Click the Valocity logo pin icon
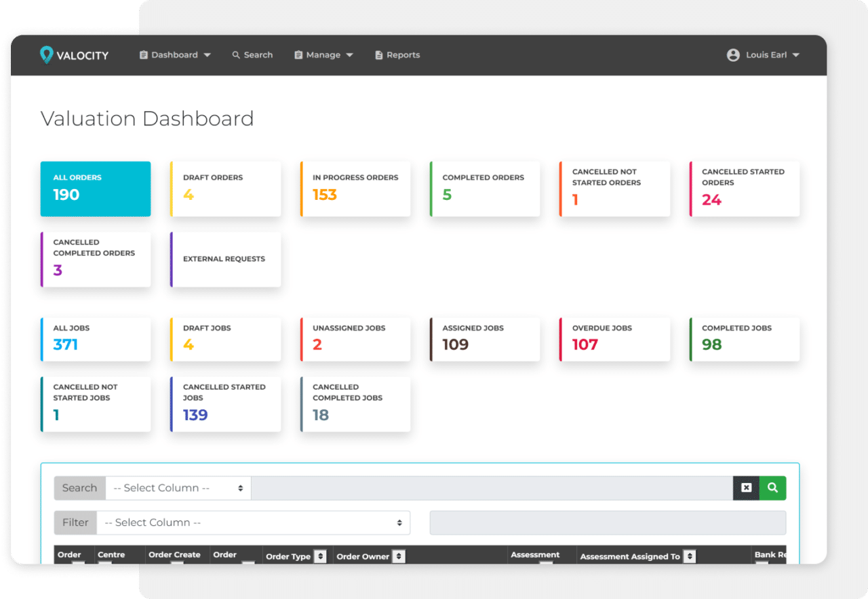This screenshot has height=599, width=868. [46, 55]
